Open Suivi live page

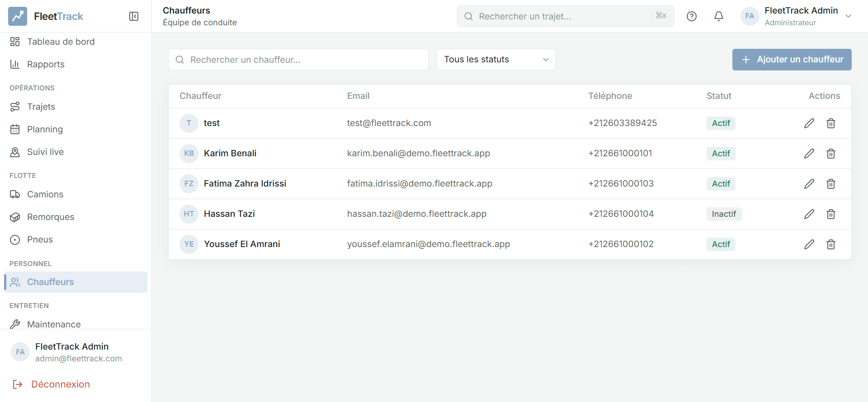[75, 152]
